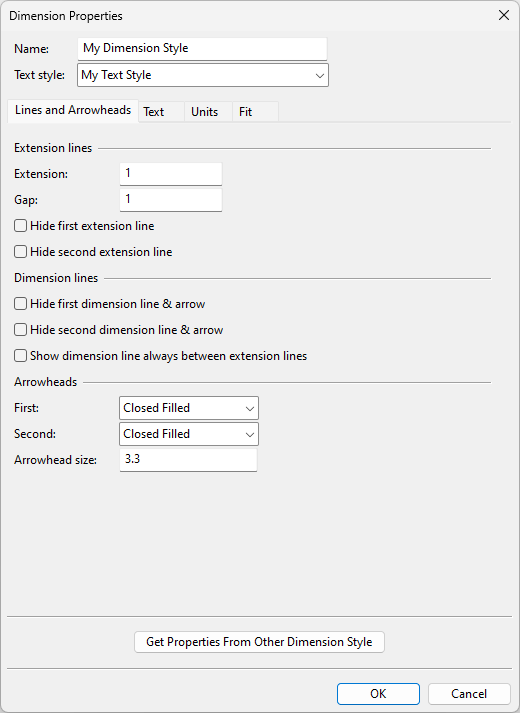The width and height of the screenshot is (520, 713).
Task: Open the Fit tab
Action: pyautogui.click(x=255, y=112)
